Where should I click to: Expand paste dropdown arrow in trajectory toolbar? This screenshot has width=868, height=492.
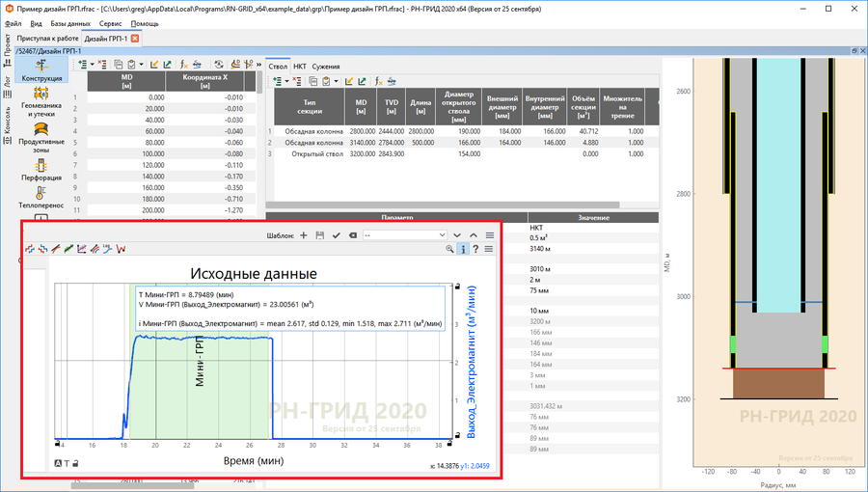tap(141, 65)
